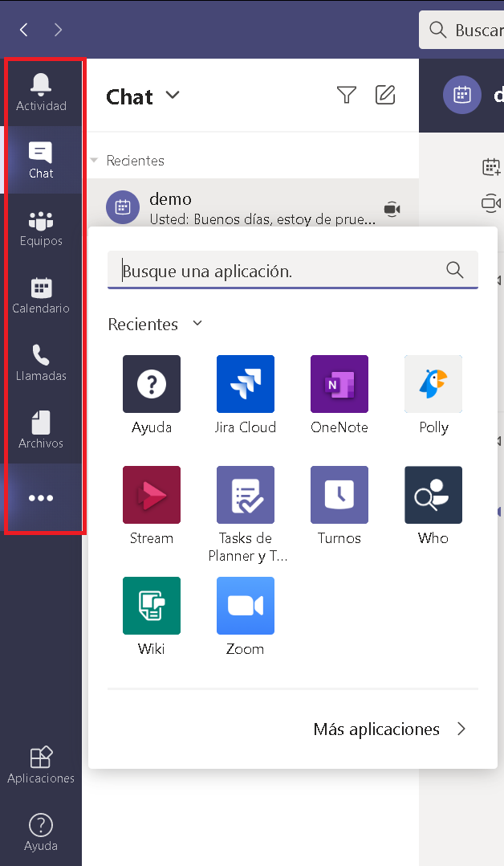Go back with the left arrow
Screen dimensions: 504x866
24,30
